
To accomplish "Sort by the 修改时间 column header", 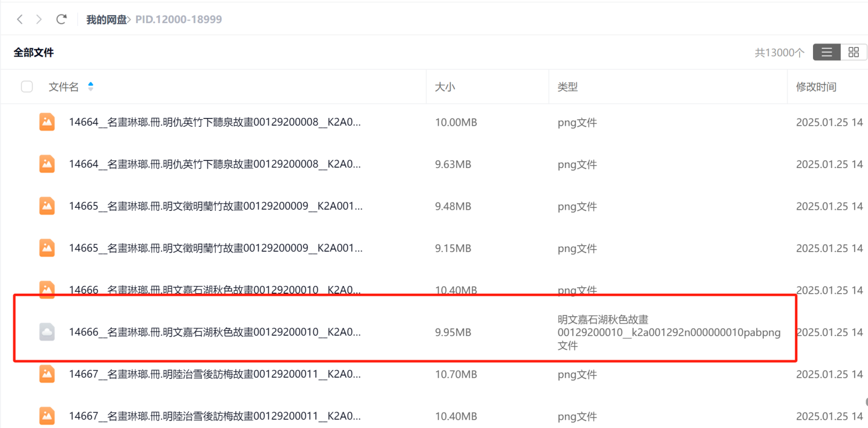I will tap(816, 87).
